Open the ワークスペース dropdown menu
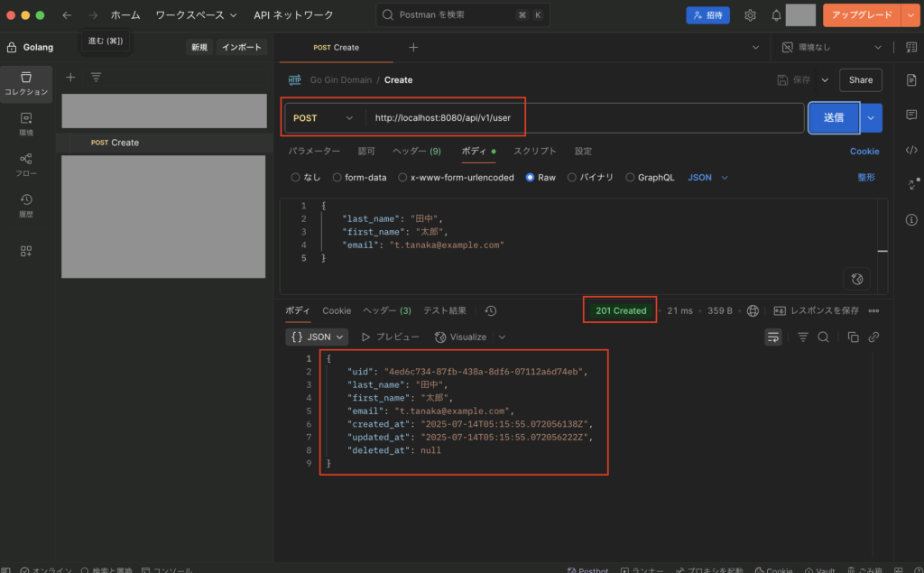 click(196, 15)
